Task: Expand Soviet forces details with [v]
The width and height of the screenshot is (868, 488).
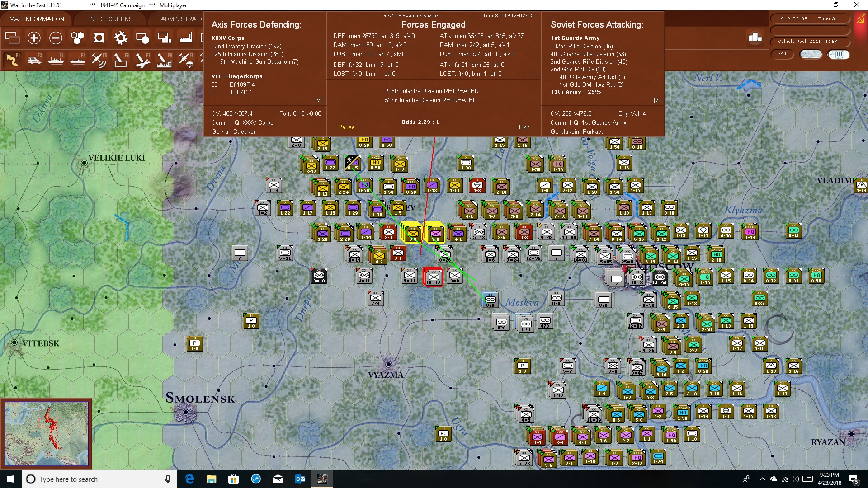Action: [x=656, y=100]
